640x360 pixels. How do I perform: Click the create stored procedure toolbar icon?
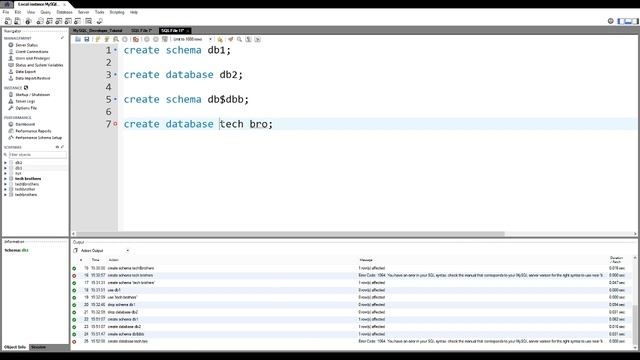pos(68,21)
